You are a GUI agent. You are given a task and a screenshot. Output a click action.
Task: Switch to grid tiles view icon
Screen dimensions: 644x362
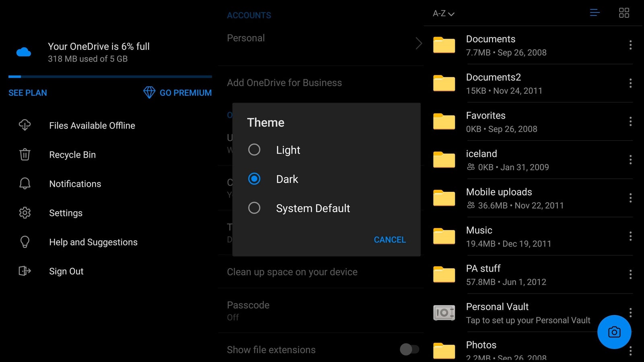coord(624,13)
